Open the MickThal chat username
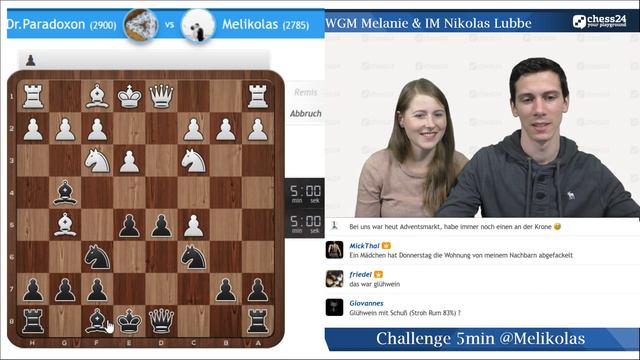Image resolution: width=640 pixels, height=360 pixels. [x=364, y=246]
